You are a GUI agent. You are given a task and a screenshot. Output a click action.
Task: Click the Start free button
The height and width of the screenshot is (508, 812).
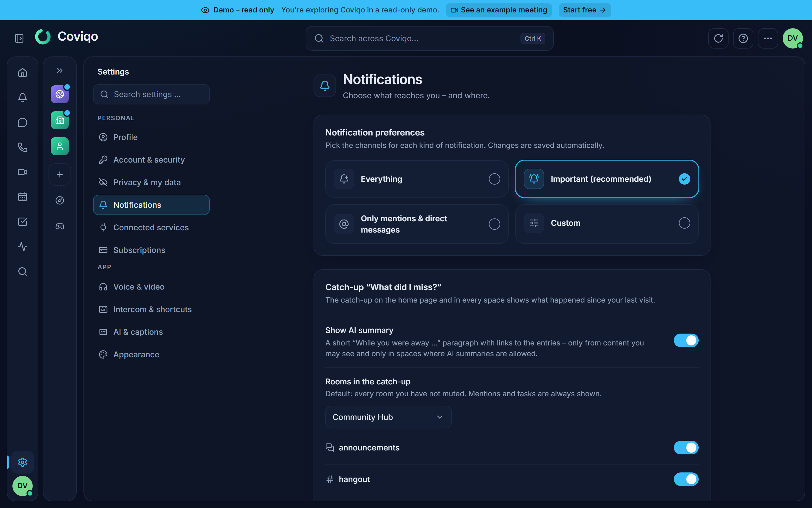pyautogui.click(x=584, y=10)
